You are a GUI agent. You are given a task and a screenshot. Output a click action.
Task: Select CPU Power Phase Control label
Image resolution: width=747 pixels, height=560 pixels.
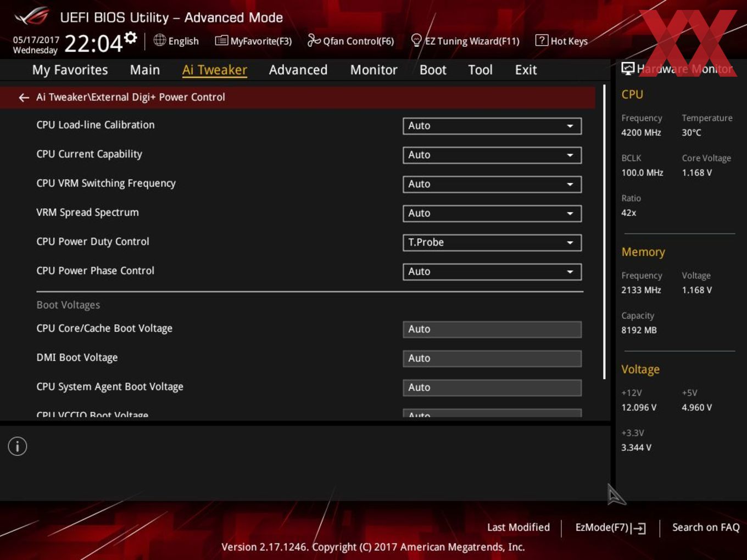96,271
